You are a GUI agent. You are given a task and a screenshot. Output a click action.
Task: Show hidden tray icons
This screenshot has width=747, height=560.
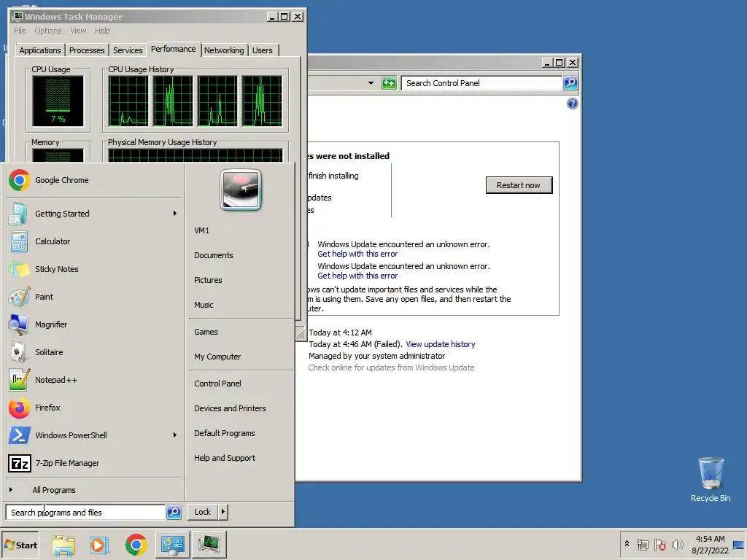[627, 543]
